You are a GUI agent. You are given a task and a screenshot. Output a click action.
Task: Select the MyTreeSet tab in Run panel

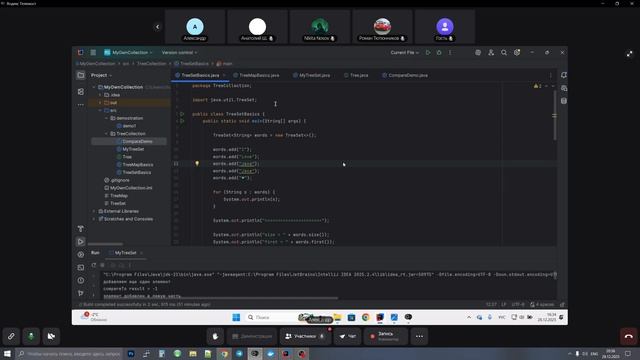coord(126,253)
